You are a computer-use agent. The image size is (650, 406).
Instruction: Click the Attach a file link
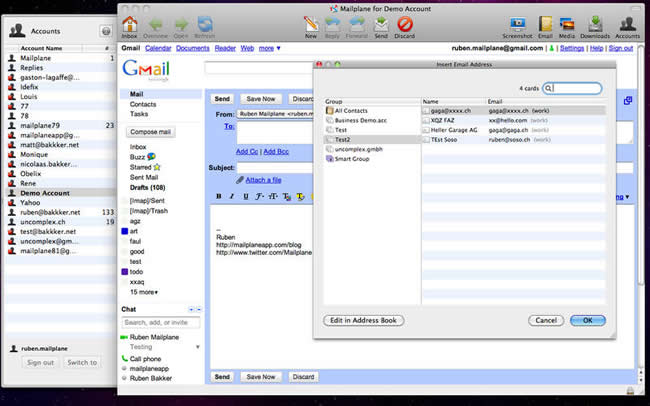click(x=263, y=180)
